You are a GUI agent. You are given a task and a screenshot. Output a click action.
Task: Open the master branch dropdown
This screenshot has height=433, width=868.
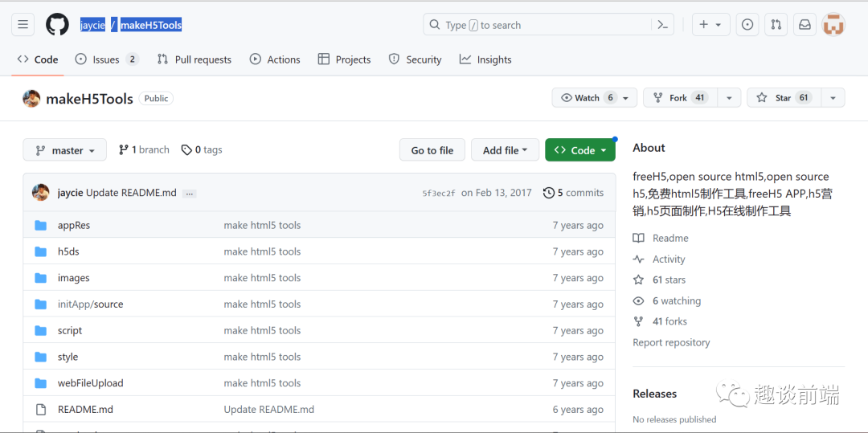point(65,150)
